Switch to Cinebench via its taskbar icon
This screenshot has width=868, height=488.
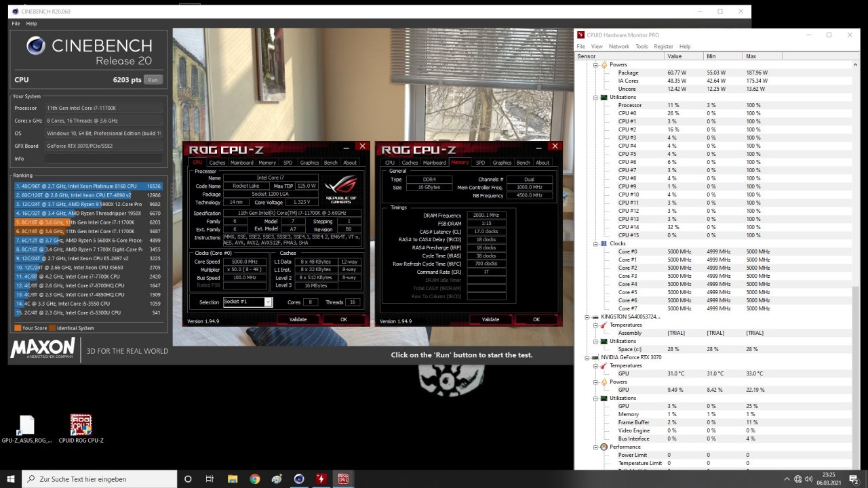point(299,479)
